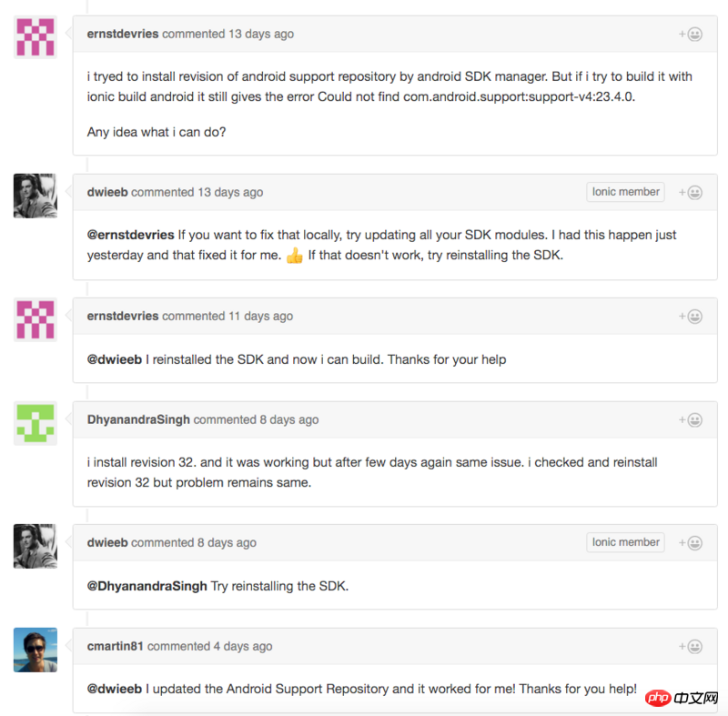The image size is (728, 716).
Task: Follow the @DhyanandraSingh mention link
Action: point(147,586)
